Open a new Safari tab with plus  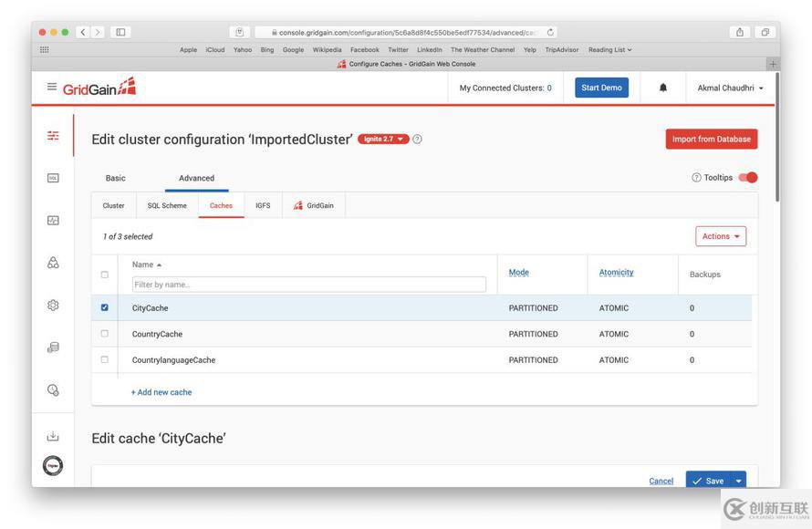[773, 64]
